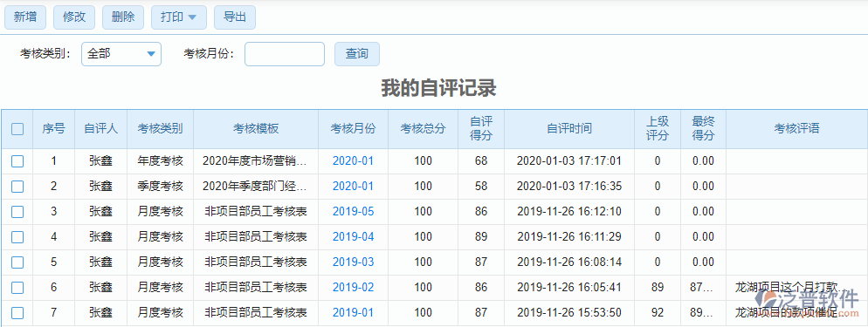Open the 2020-01 link in the 季度考核 row

point(353,187)
